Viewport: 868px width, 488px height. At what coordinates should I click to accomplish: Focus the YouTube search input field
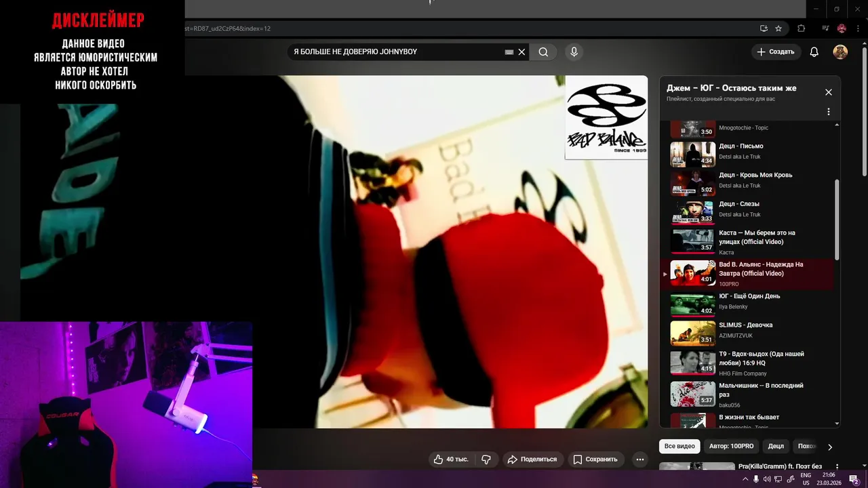click(397, 52)
